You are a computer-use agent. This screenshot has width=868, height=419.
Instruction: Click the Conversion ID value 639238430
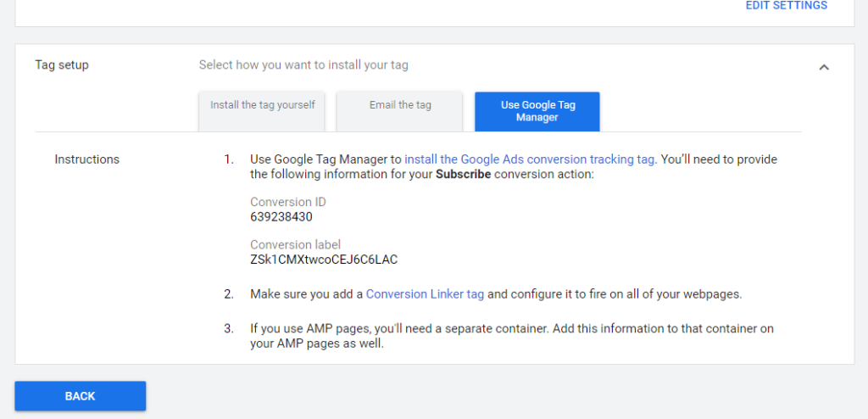click(x=281, y=217)
